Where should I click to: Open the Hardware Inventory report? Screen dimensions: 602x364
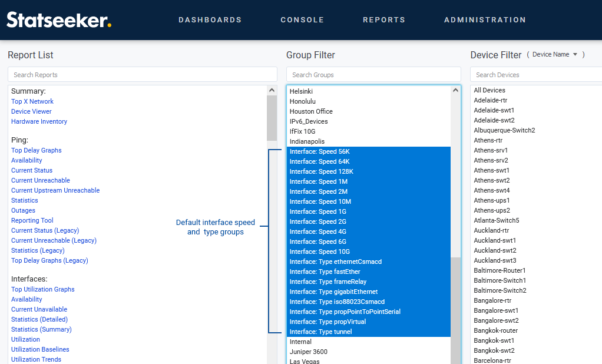coord(39,121)
